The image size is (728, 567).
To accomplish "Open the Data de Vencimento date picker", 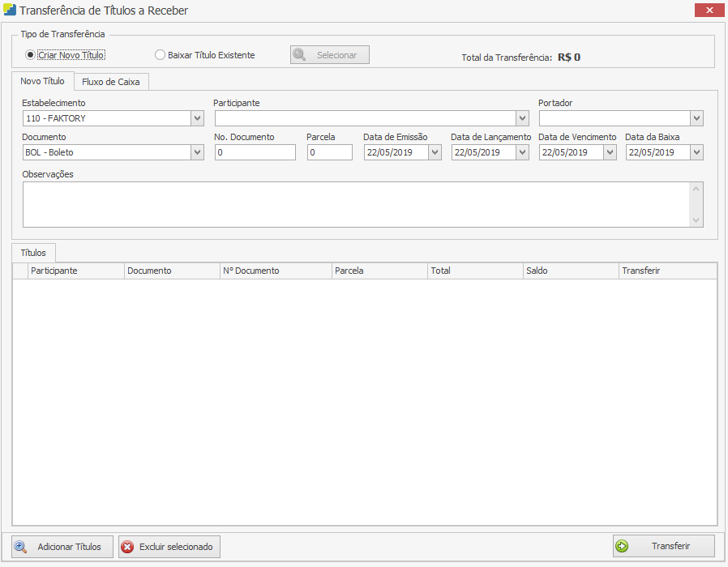I will [610, 152].
